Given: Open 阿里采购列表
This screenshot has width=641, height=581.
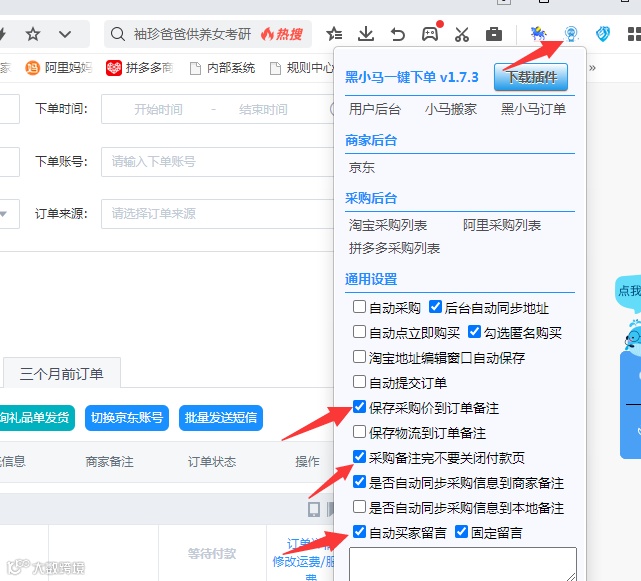Looking at the screenshot, I should coord(502,225).
